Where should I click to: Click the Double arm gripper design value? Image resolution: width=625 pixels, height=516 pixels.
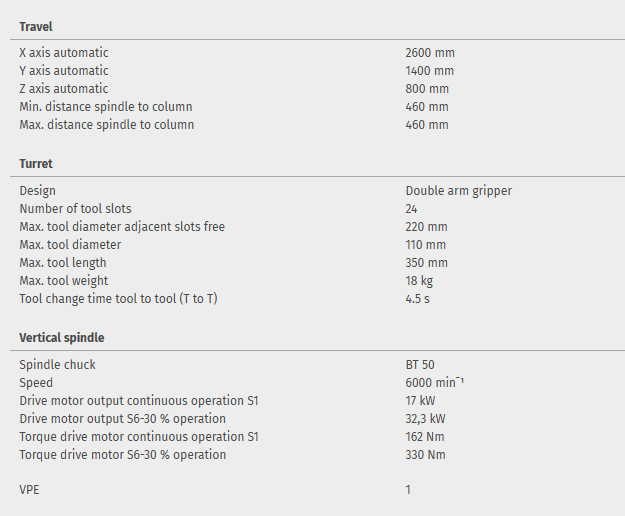(458, 191)
